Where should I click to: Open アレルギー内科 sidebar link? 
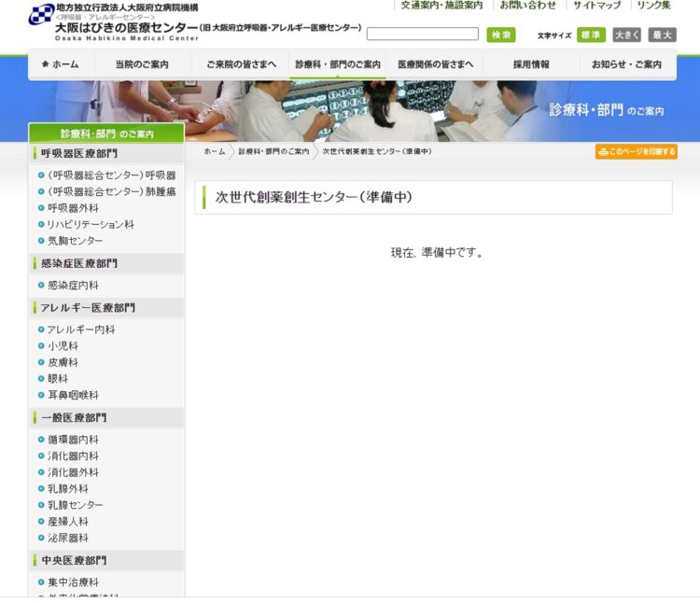(x=81, y=330)
